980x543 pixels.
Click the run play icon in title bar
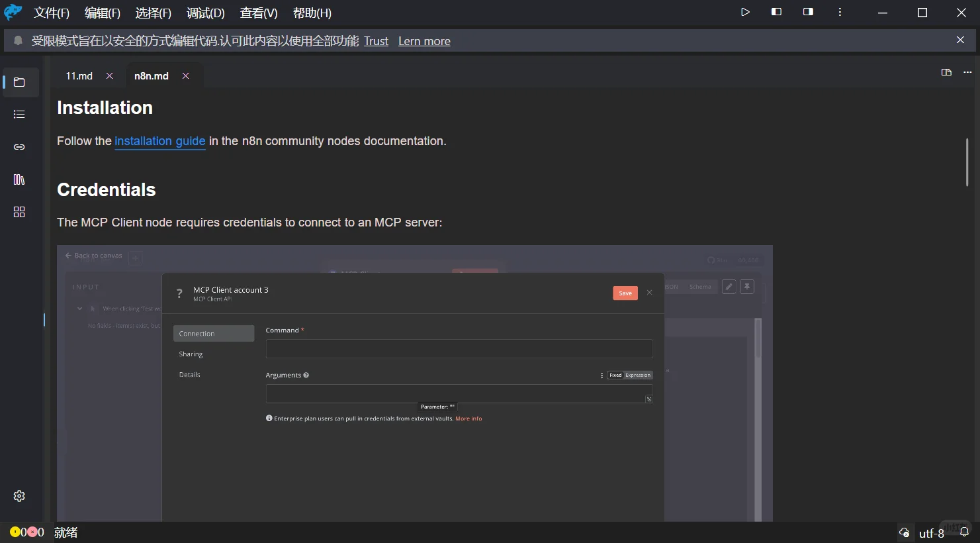coord(745,12)
